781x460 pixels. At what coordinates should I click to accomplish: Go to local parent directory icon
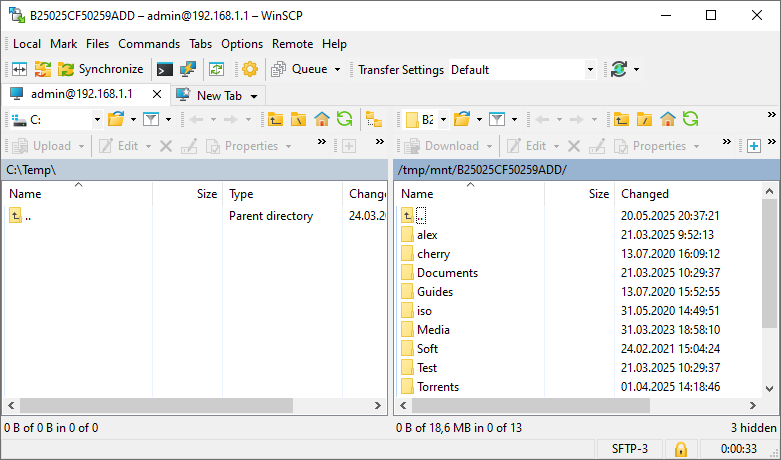[x=275, y=120]
